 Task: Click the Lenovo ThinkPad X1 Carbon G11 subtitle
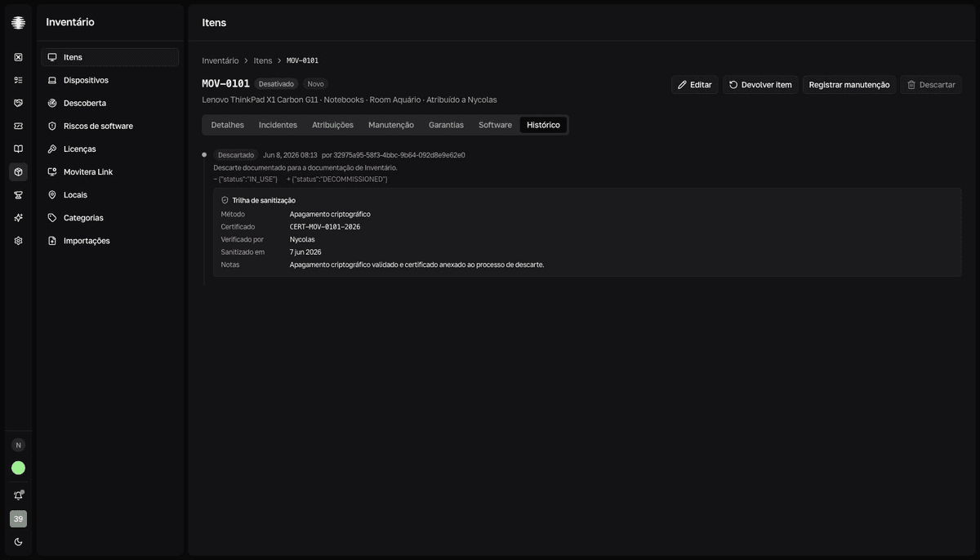point(260,100)
